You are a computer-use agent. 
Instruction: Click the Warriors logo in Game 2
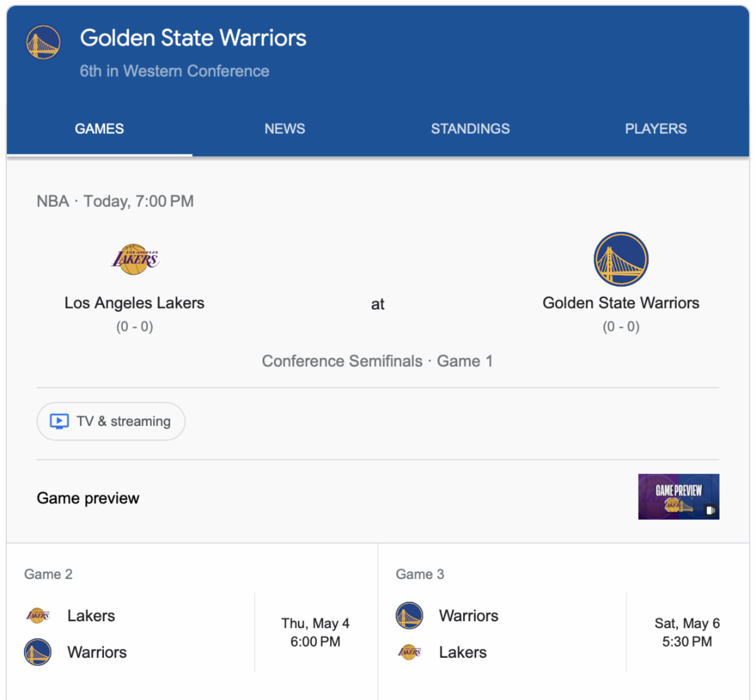click(38, 652)
